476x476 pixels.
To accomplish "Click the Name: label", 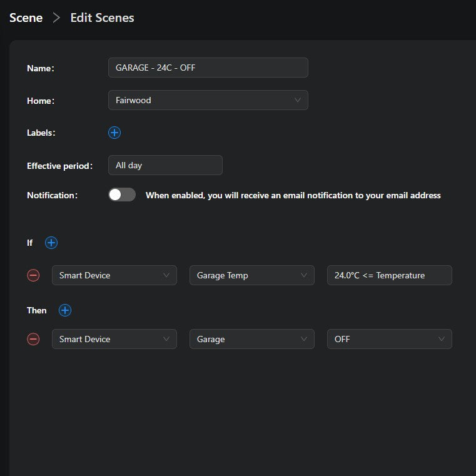I will [x=41, y=68].
